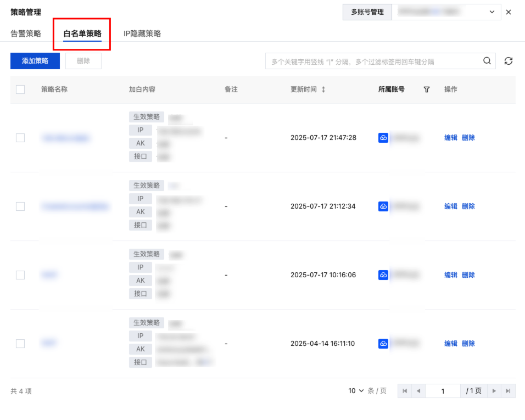Viewport: 525px width, 420px height.
Task: Go to the next page arrow
Action: tap(494, 391)
